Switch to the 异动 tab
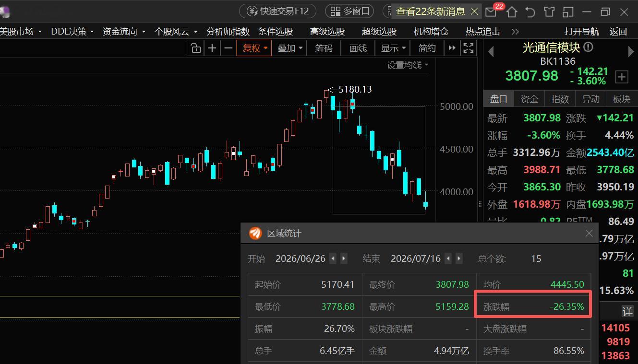 point(591,99)
